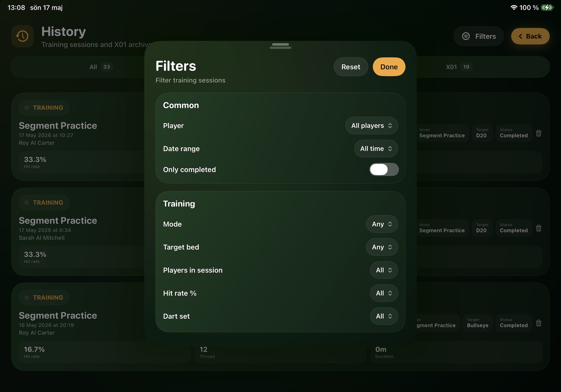The image size is (561, 392).
Task: Click the TRAINING badge on Sarah AI Mitchell card
Action: (x=44, y=203)
